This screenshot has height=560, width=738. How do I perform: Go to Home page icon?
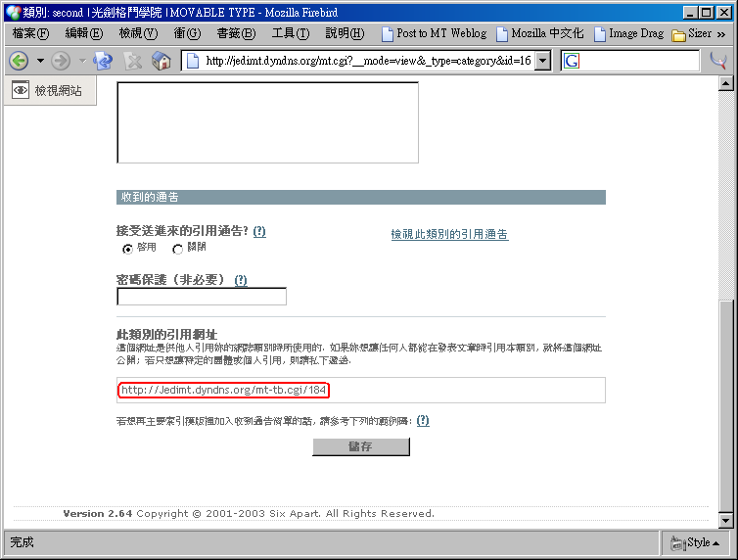161,61
